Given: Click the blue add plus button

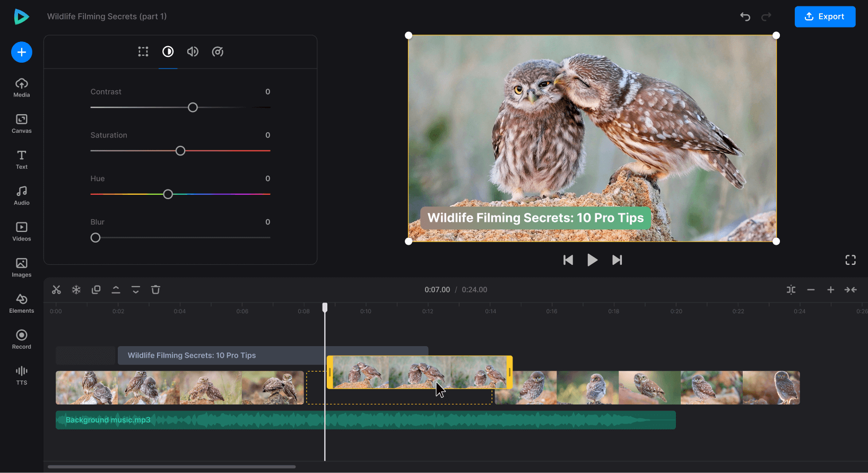Looking at the screenshot, I should 22,52.
